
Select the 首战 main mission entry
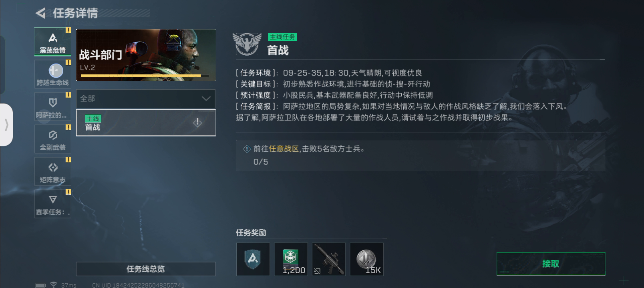(146, 123)
